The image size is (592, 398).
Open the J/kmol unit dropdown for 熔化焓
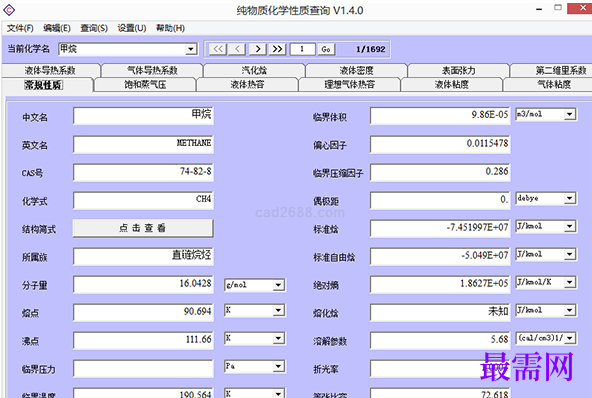[570, 311]
